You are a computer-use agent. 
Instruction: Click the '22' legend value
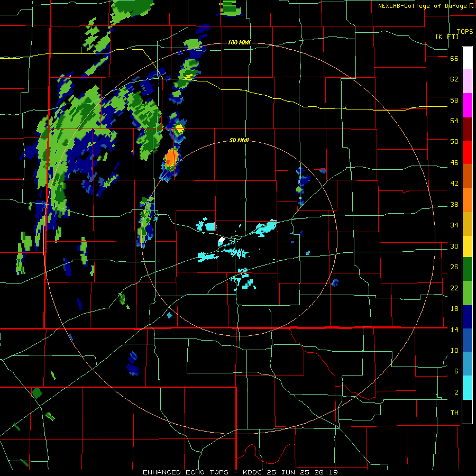pyautogui.click(x=454, y=288)
